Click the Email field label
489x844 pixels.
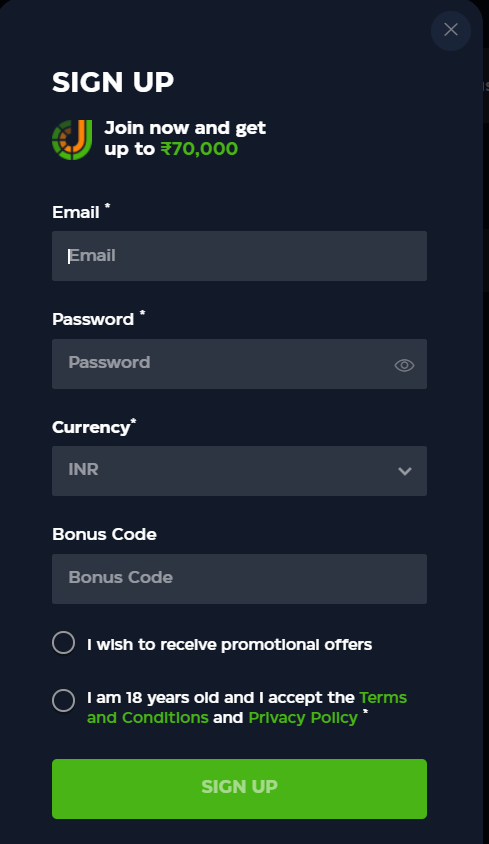tap(76, 212)
